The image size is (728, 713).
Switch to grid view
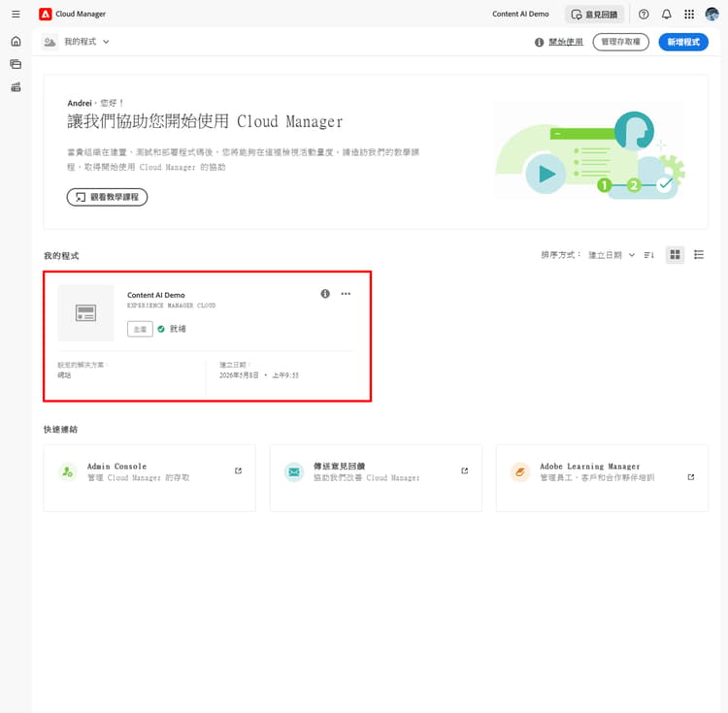pyautogui.click(x=675, y=255)
